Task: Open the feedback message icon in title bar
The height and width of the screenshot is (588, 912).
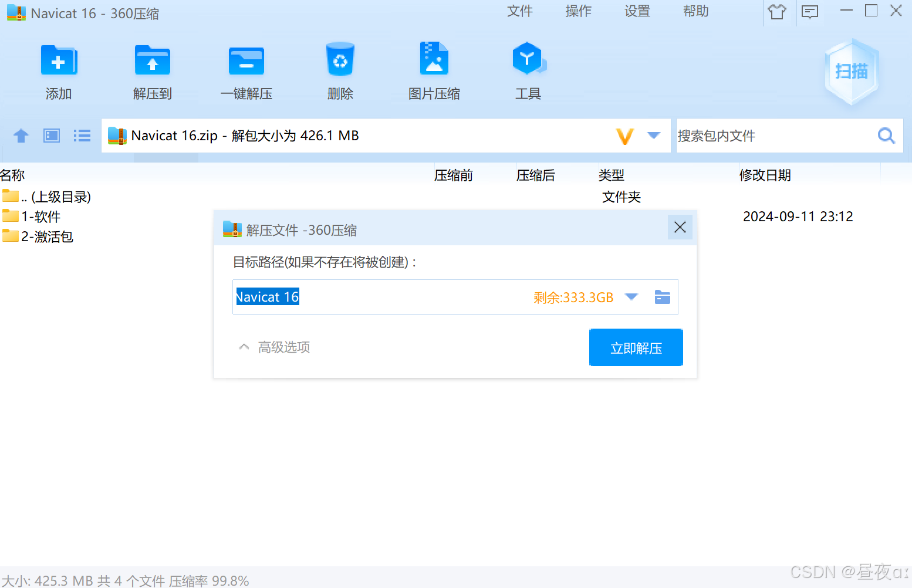Action: click(x=810, y=12)
